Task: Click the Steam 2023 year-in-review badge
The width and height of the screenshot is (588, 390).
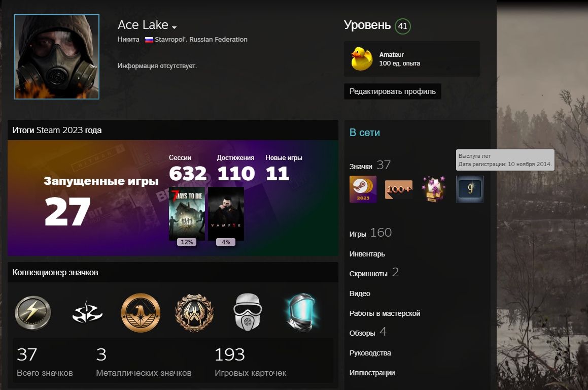Action: 363,189
